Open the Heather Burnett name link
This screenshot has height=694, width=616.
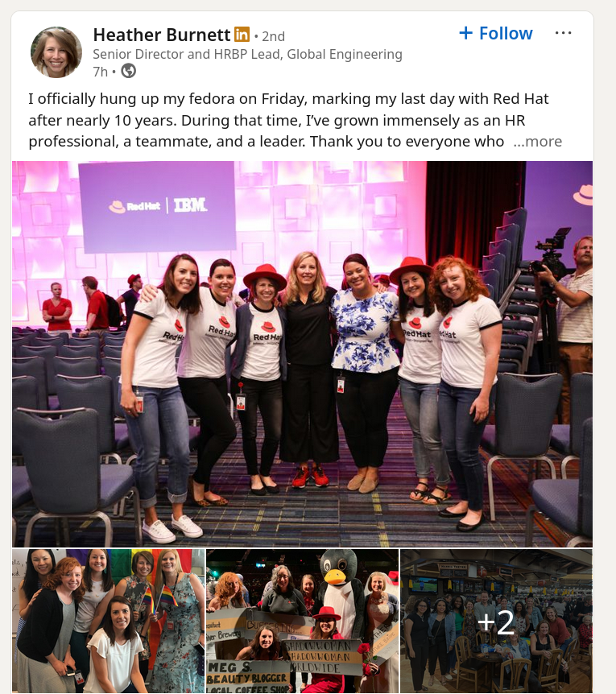coord(162,35)
